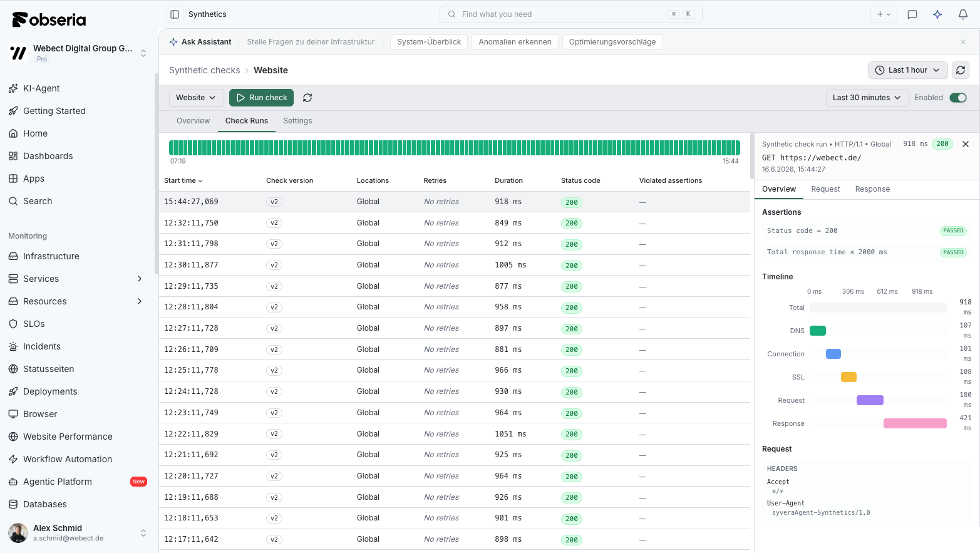Switch to the Response tab in the detail panel
Screen dimensions: 980x553
click(872, 189)
